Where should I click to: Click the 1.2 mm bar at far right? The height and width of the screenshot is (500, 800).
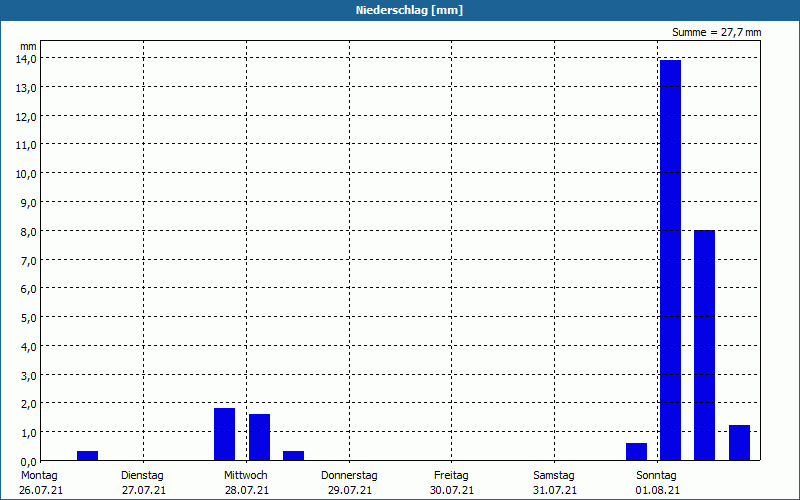coord(739,443)
